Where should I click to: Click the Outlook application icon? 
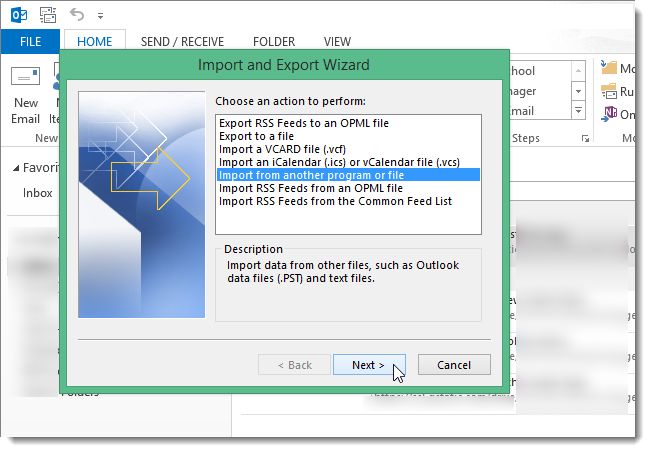coord(19,15)
